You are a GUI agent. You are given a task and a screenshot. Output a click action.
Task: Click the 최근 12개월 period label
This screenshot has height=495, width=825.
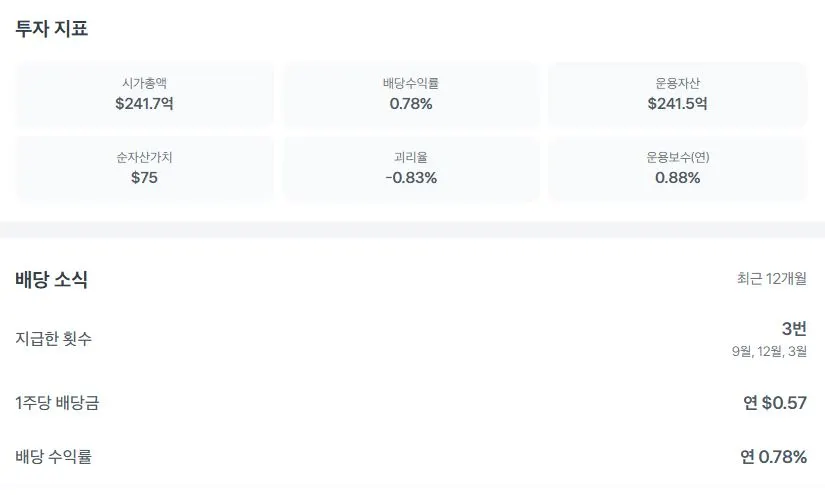point(771,279)
